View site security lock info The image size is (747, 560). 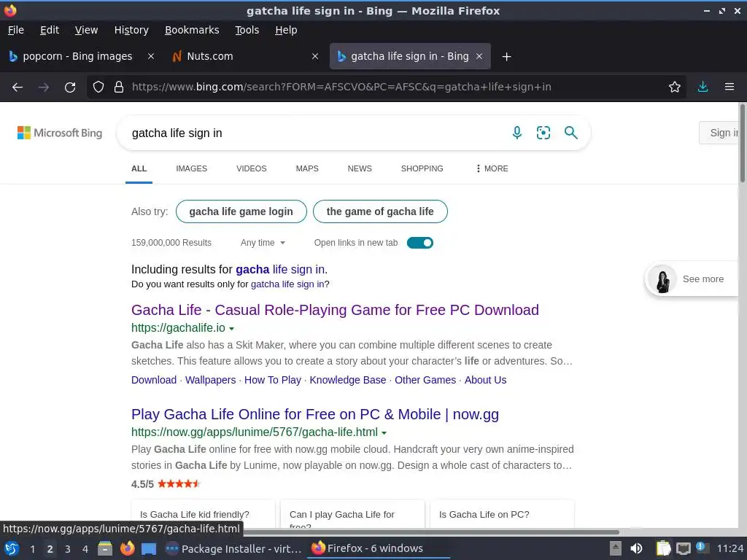[x=119, y=87]
